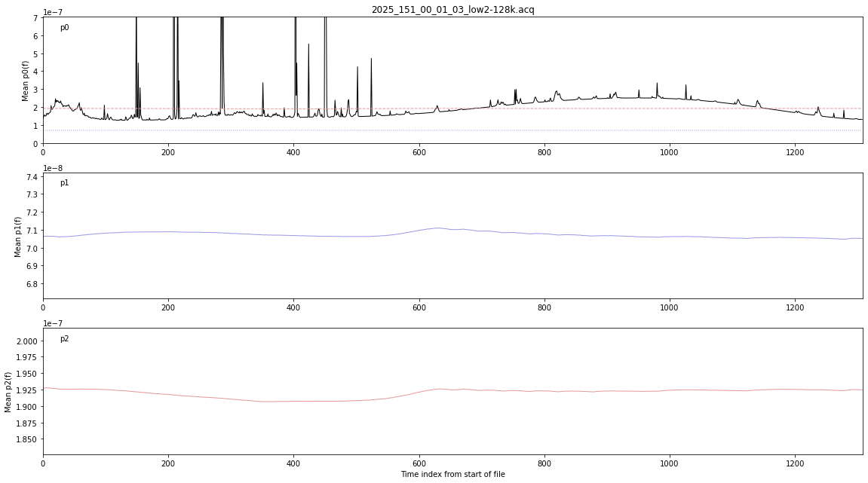Image resolution: width=868 pixels, height=483 pixels.
Task: Click y-tick 1.850 on p2 plot
Action: click(x=28, y=439)
